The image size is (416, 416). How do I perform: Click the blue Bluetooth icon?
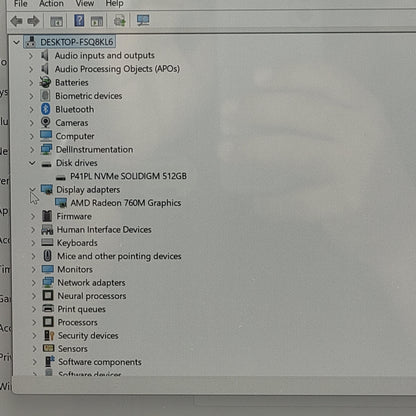(45, 109)
